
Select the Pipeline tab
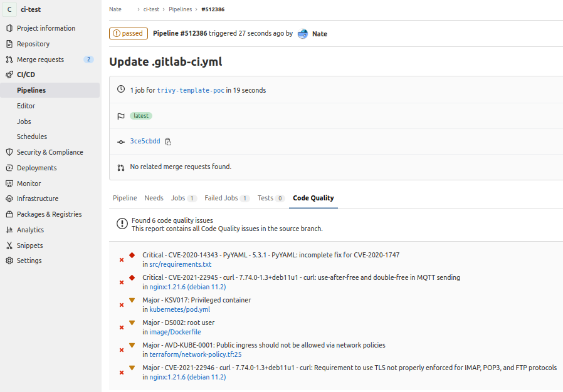(125, 198)
